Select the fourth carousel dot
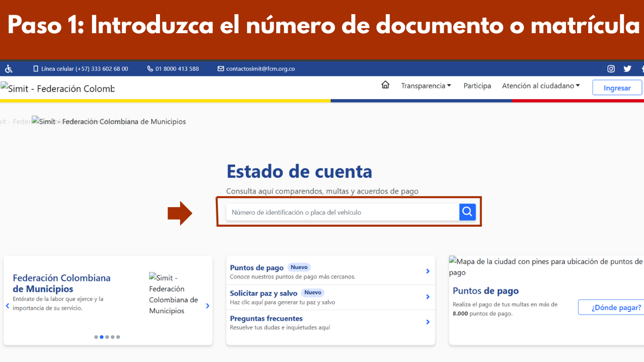 [x=113, y=337]
